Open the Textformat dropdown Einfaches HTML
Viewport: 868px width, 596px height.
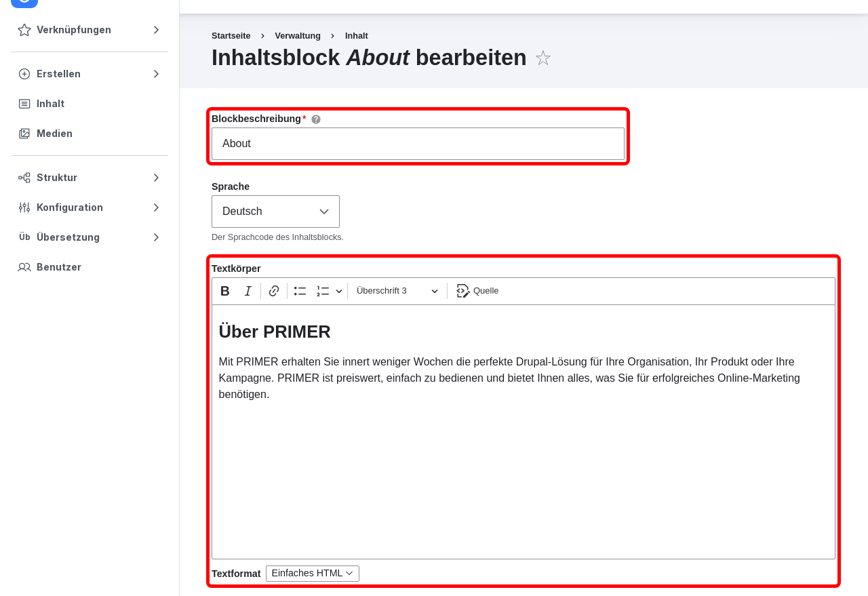313,574
